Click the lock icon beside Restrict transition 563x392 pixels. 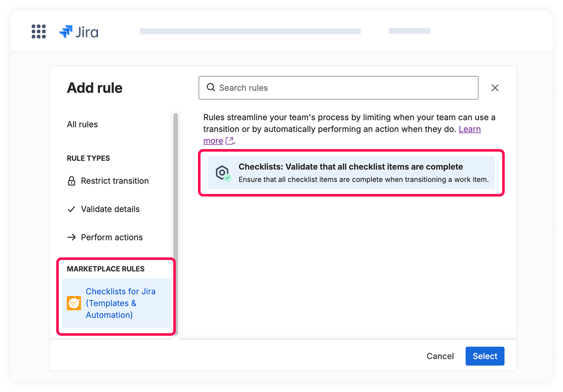[72, 181]
